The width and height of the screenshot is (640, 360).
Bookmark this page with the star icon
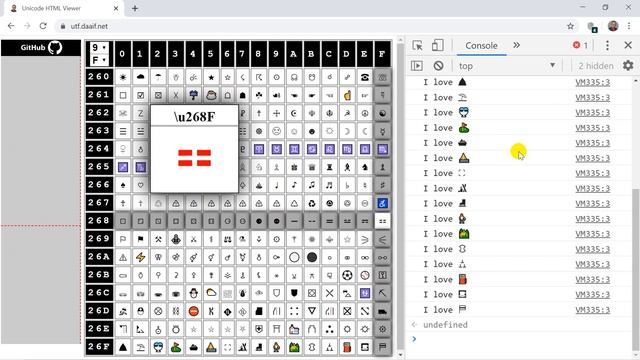(x=570, y=26)
